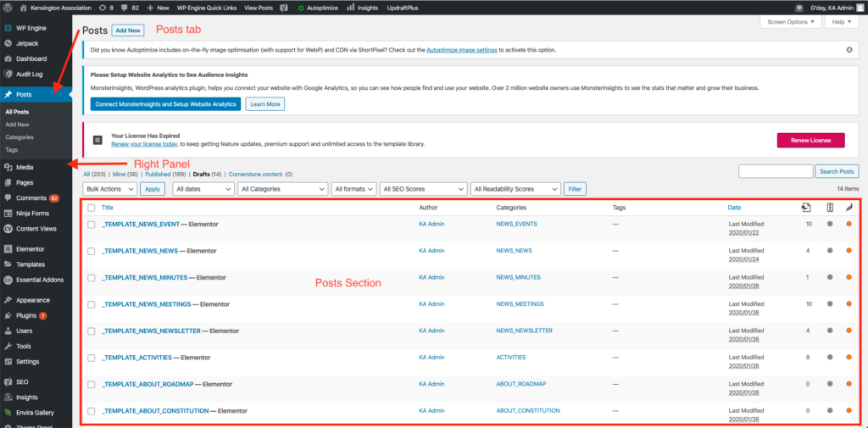The height and width of the screenshot is (428, 868).
Task: Show the Published (189) posts view
Action: pos(165,174)
